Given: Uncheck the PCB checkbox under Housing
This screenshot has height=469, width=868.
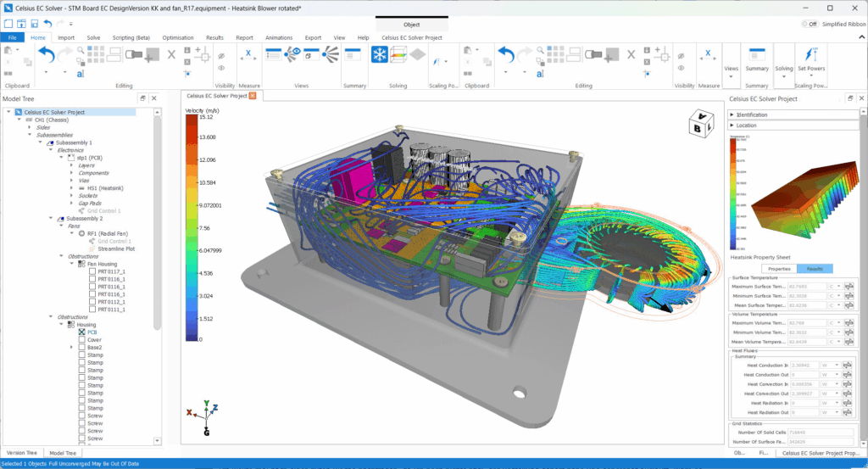Looking at the screenshot, I should [x=82, y=332].
